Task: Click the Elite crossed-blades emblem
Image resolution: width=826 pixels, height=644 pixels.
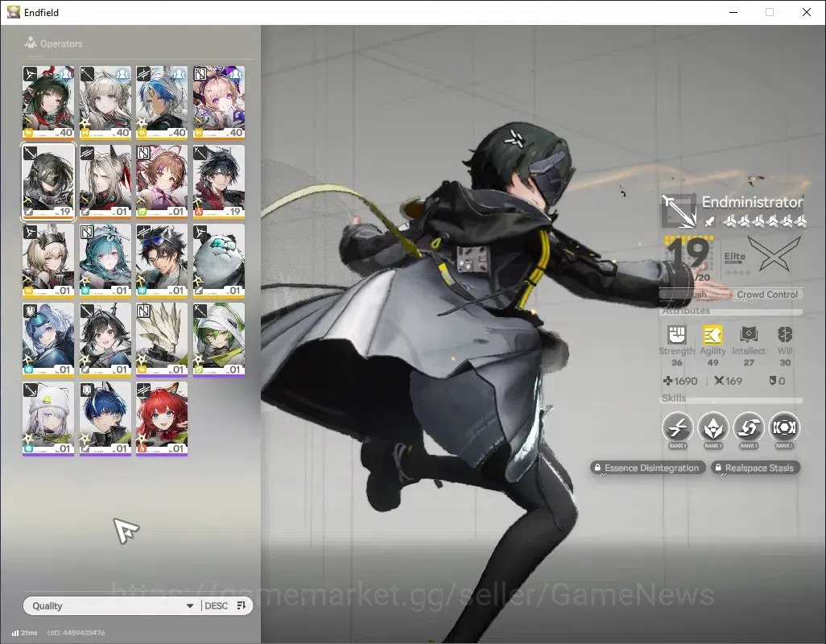Action: tap(774, 254)
